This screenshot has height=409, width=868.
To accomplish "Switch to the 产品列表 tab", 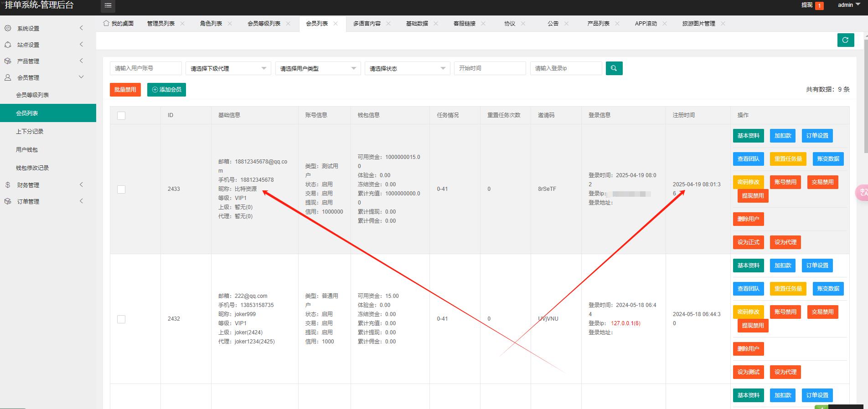I will [x=598, y=24].
